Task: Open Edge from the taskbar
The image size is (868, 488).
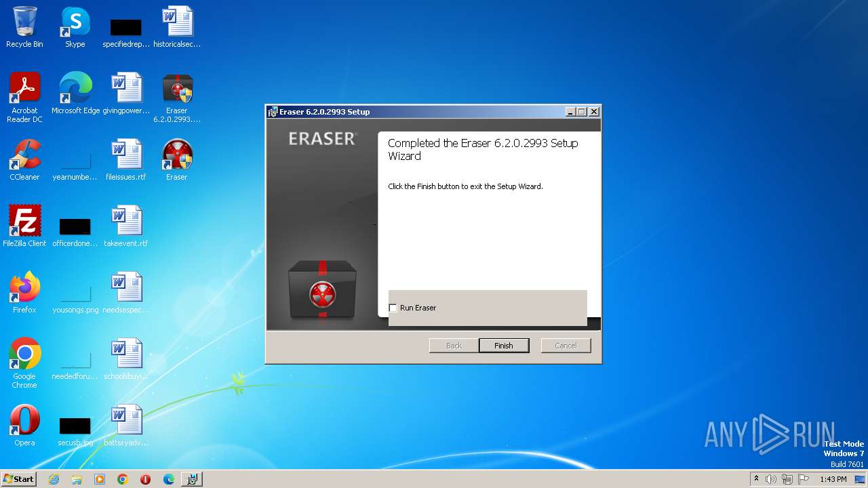Action: [169, 479]
